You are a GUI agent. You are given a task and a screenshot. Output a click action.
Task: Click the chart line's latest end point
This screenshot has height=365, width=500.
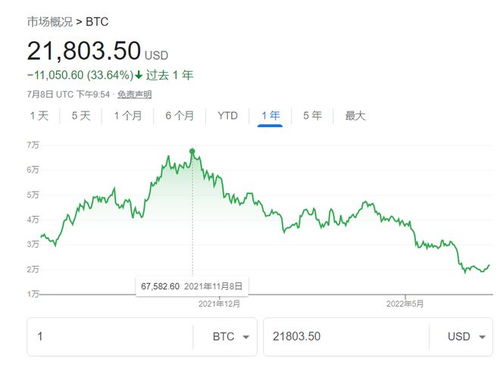489,265
